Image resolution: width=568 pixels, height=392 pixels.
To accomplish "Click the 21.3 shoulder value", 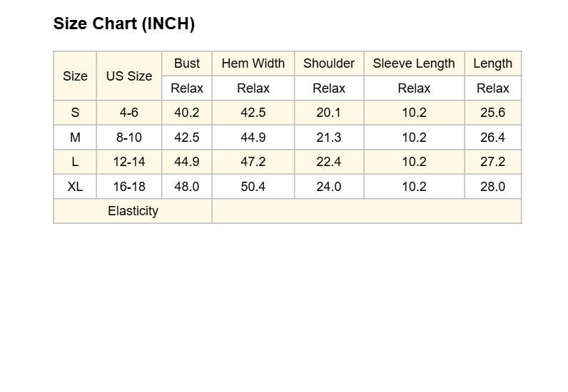I will coord(329,138).
